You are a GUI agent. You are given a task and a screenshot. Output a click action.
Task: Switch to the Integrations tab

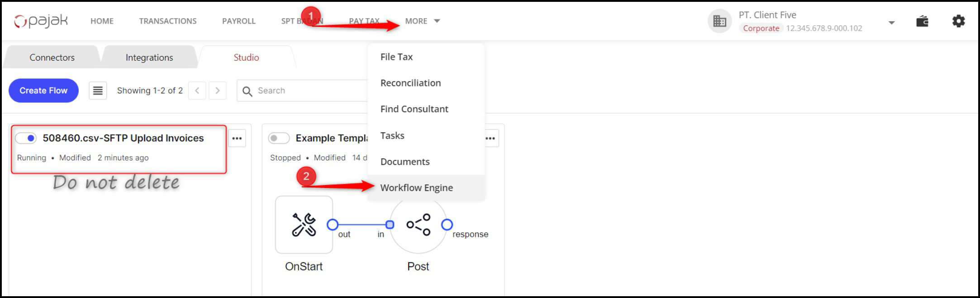coord(149,58)
